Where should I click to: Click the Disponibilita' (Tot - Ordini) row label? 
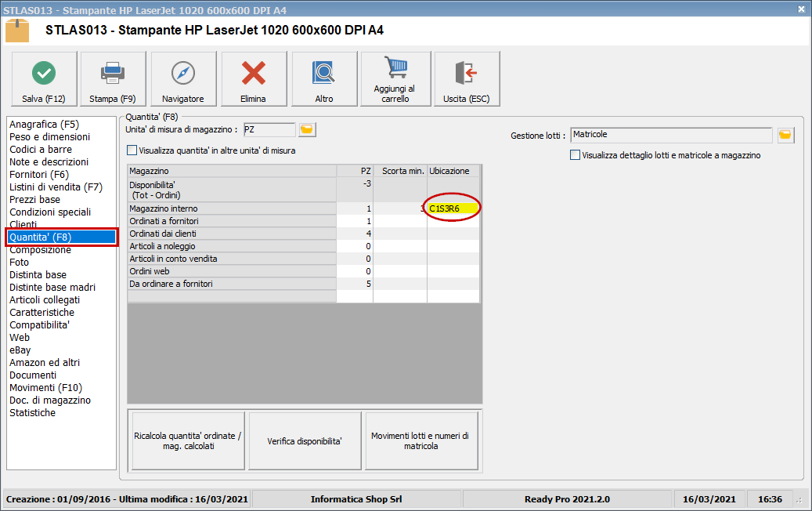click(232, 190)
